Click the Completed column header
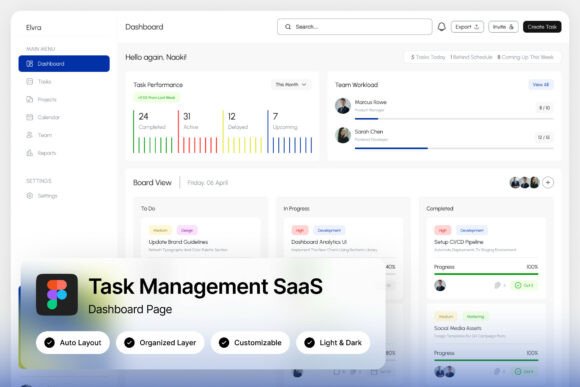Image resolution: width=580 pixels, height=387 pixels. [x=440, y=209]
